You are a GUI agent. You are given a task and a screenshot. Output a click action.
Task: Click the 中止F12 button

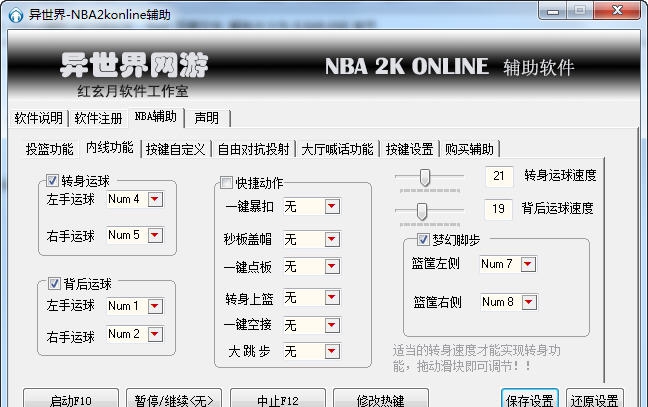point(278,399)
